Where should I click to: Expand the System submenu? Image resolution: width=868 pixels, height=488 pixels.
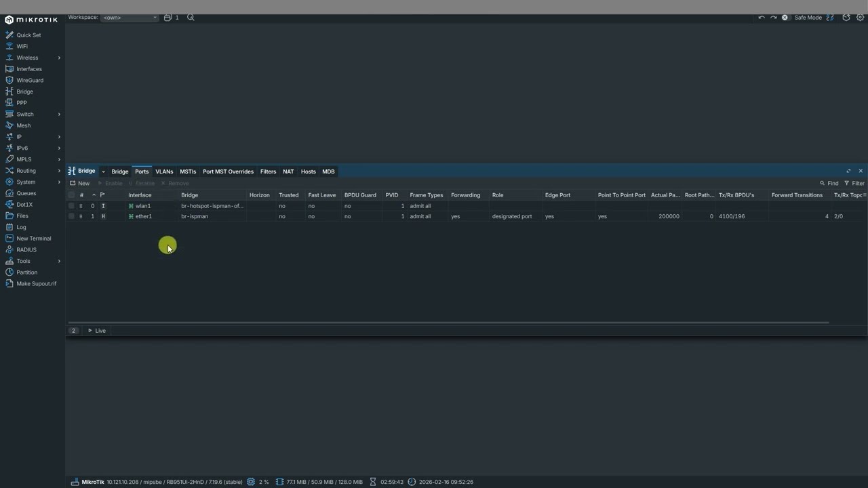59,182
